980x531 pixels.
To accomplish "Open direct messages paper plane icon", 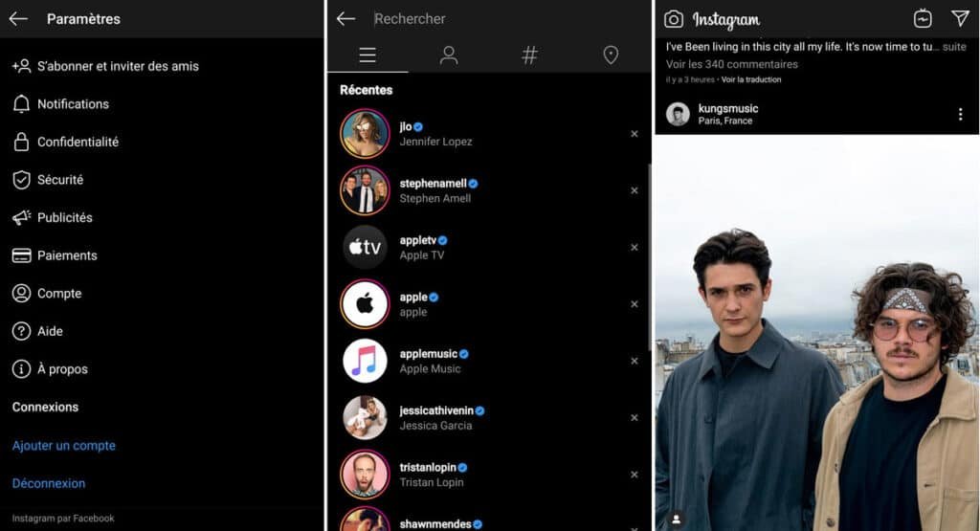I will pos(961,18).
